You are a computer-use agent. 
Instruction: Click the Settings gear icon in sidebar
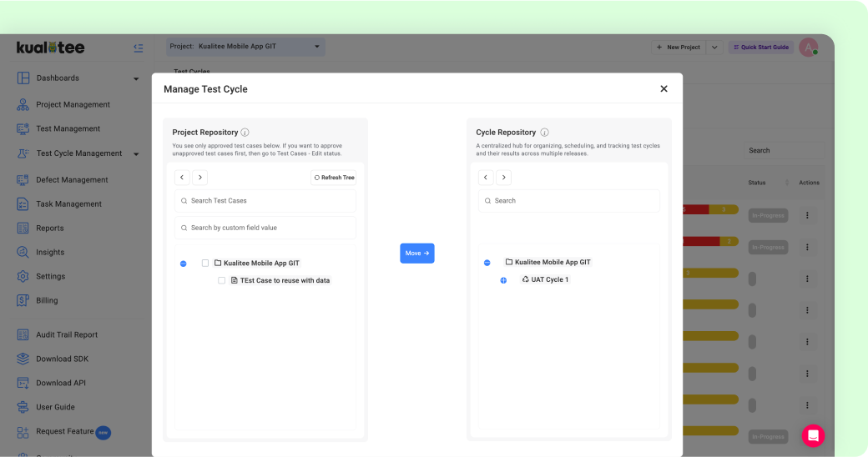click(23, 276)
